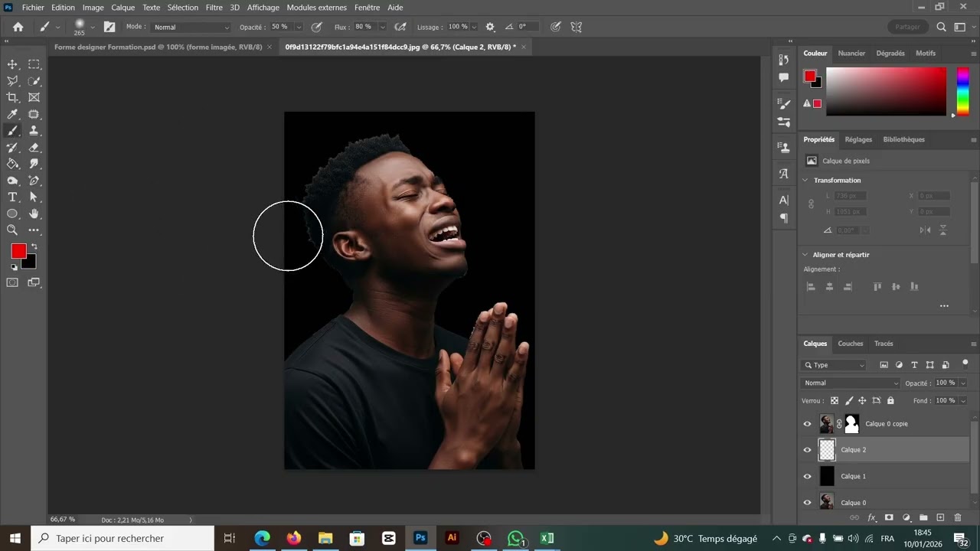
Task: Toggle lock transparent pixels
Action: [835, 400]
